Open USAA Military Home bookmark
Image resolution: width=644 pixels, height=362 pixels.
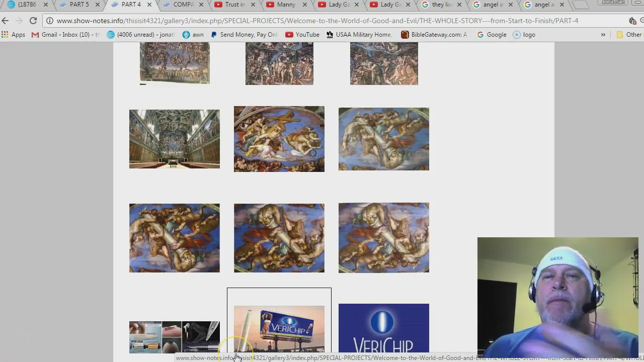359,35
